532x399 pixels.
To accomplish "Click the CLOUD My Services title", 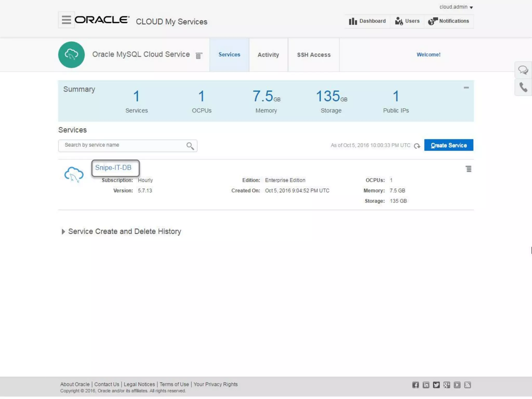I will click(x=171, y=22).
